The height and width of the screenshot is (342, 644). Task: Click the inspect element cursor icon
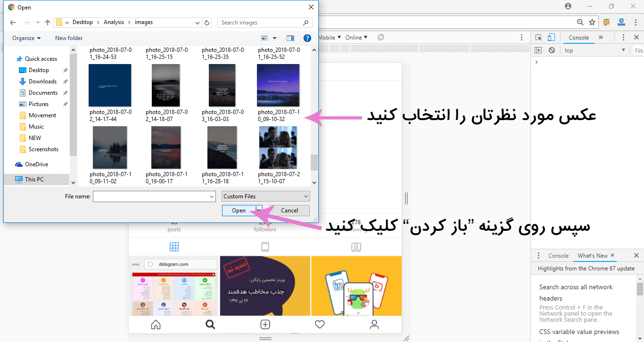539,38
